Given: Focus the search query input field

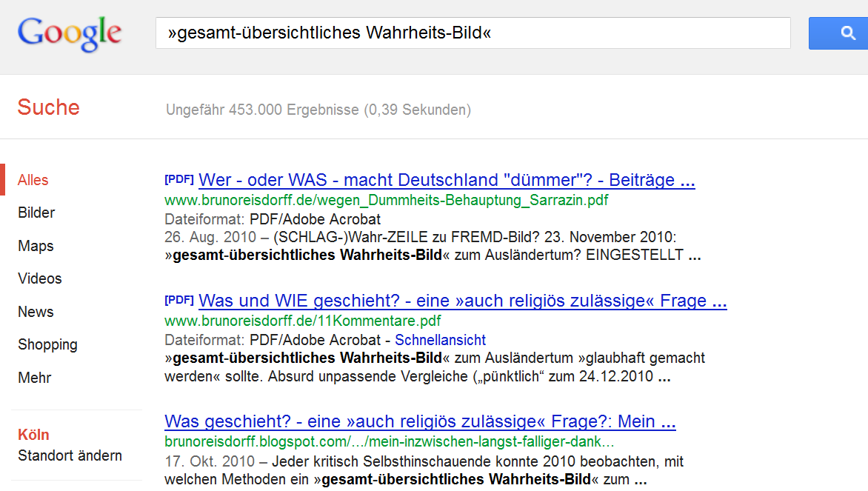Looking at the screenshot, I should [473, 33].
